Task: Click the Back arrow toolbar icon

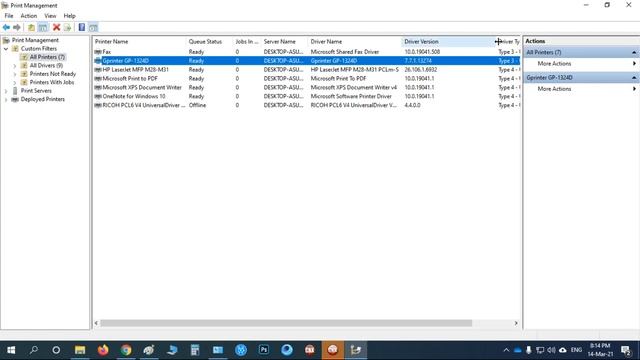Action: 6,27
